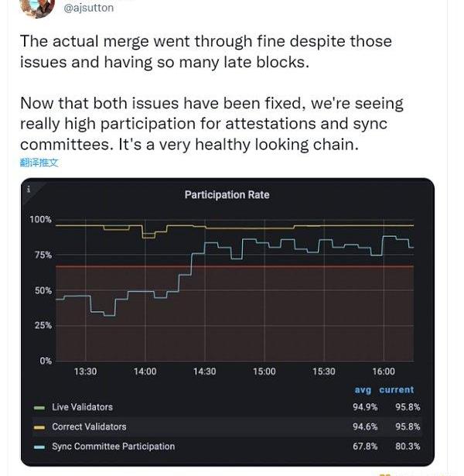
Task: Click the 94.9% Live Validators average value
Action: 365,407
